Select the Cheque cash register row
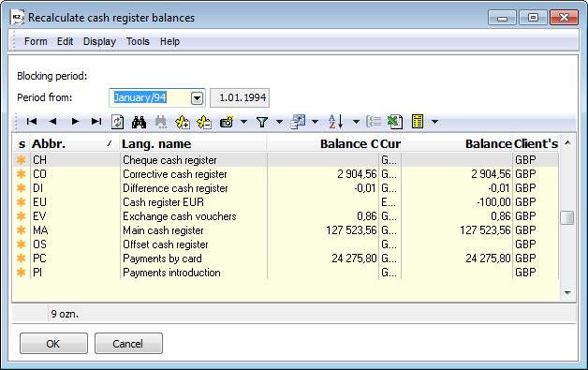The height and width of the screenshot is (370, 588). [x=286, y=160]
